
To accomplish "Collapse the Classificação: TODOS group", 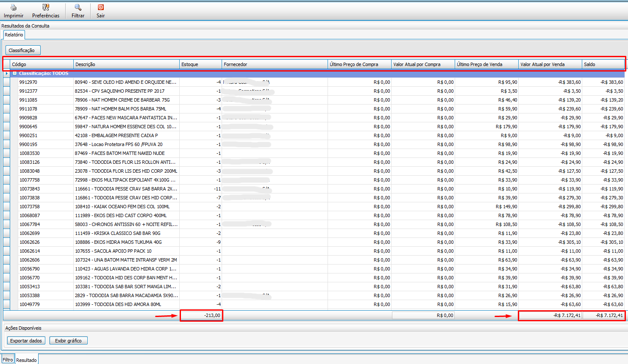I will point(14,73).
